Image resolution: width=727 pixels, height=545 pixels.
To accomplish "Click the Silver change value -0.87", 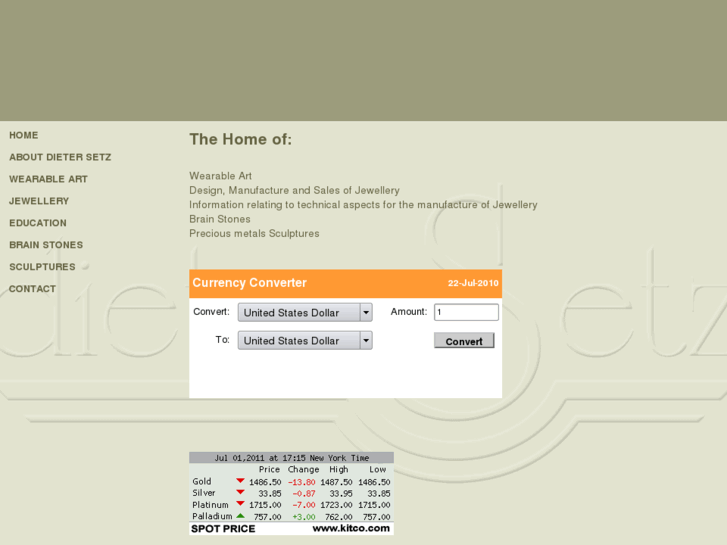I will click(x=304, y=494).
